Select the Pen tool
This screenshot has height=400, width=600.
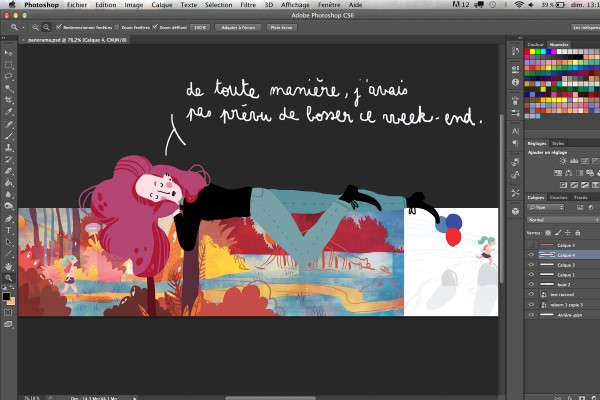click(x=8, y=219)
